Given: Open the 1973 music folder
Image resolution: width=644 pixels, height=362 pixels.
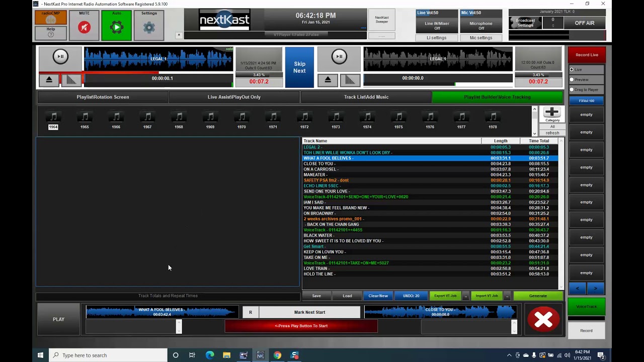Looking at the screenshot, I should 336,121.
